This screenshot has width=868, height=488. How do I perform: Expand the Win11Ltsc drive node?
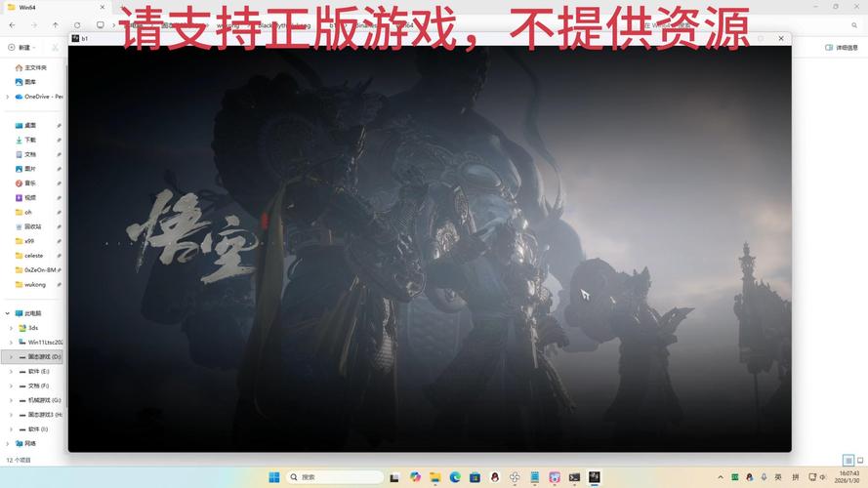pyautogui.click(x=11, y=343)
